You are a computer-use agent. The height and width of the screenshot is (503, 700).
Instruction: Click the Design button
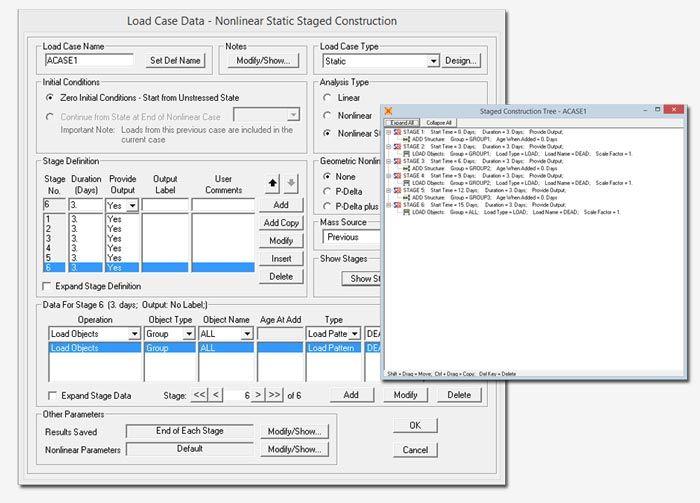point(461,61)
